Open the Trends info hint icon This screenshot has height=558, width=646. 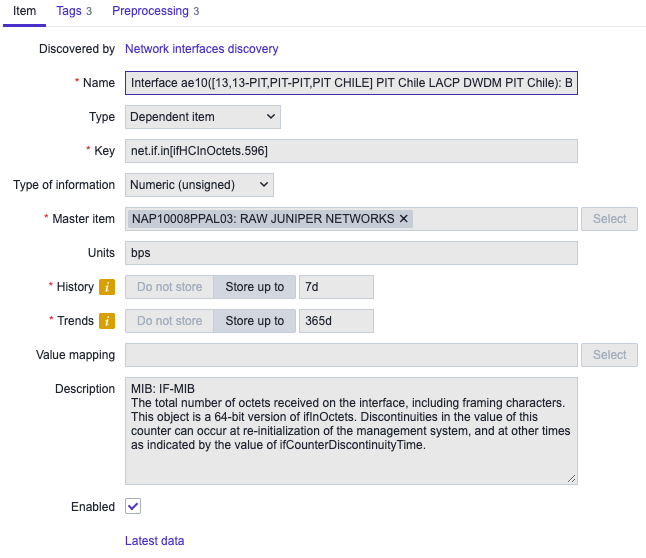point(107,321)
